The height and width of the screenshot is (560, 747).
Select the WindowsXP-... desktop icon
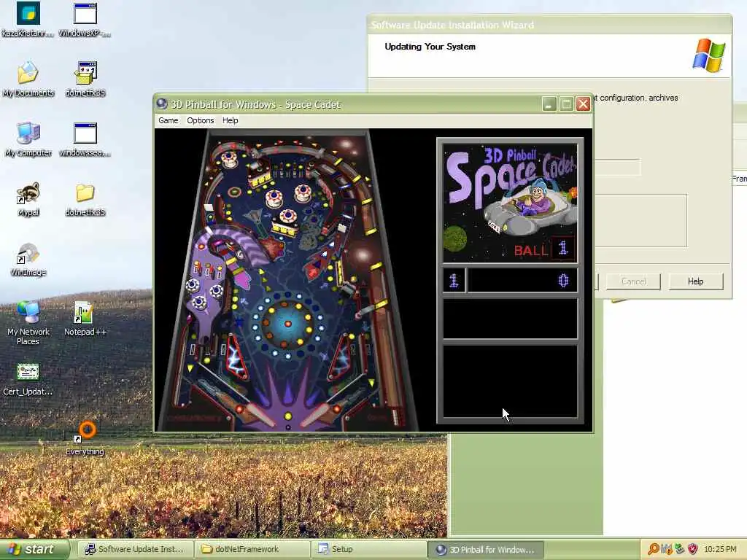point(85,20)
